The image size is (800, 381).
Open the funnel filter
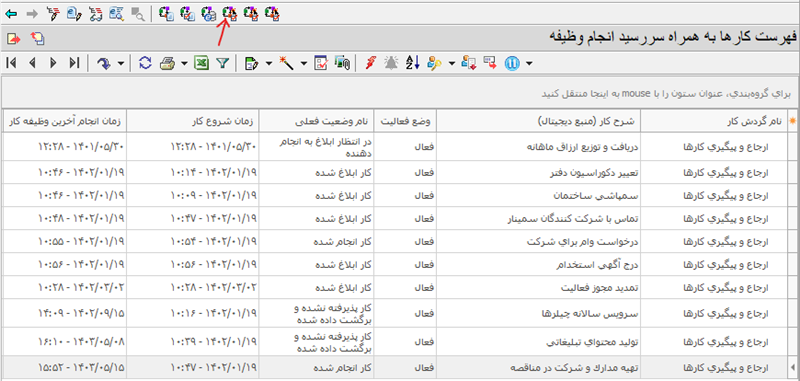(222, 63)
